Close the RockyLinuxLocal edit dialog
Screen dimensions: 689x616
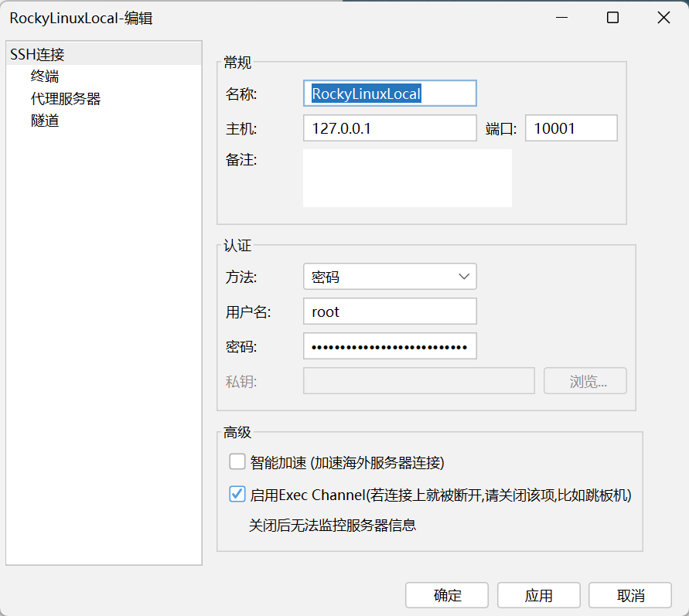coord(663,18)
